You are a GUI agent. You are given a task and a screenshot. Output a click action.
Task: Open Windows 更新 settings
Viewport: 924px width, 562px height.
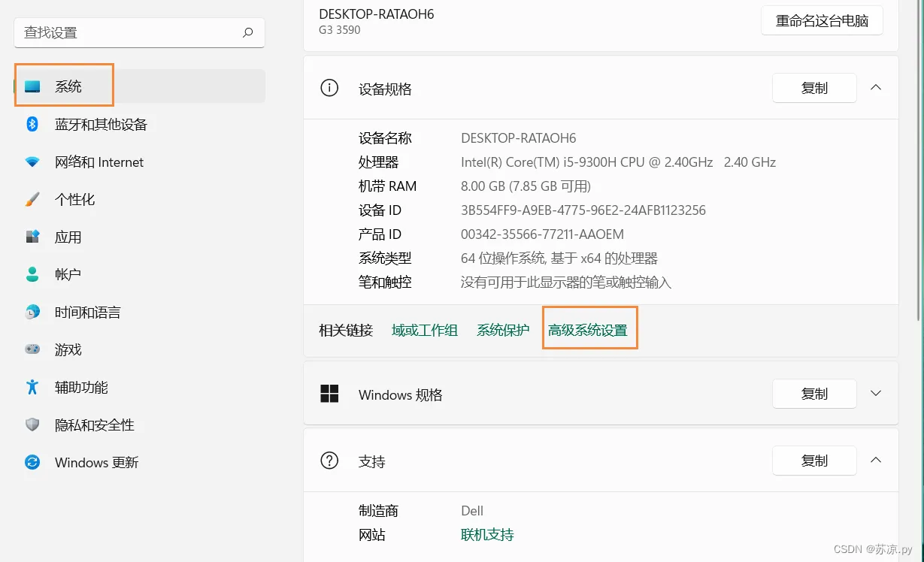coord(140,462)
